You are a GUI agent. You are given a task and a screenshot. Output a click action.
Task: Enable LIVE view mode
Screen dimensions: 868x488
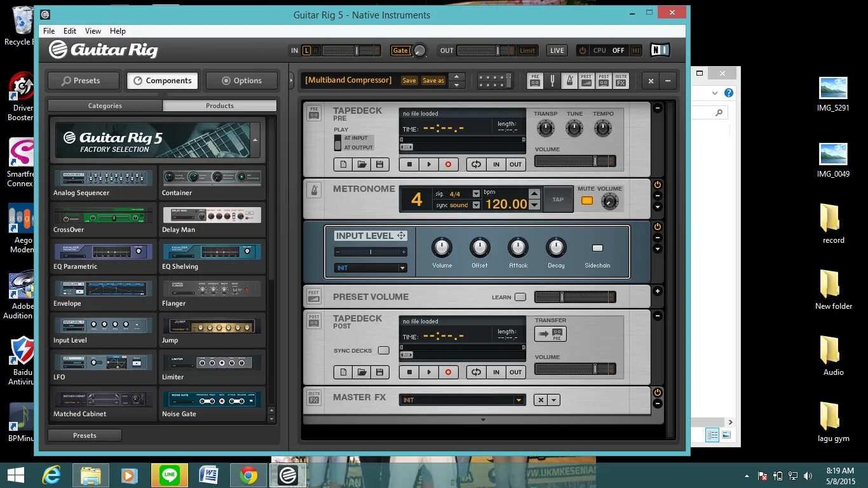point(557,50)
